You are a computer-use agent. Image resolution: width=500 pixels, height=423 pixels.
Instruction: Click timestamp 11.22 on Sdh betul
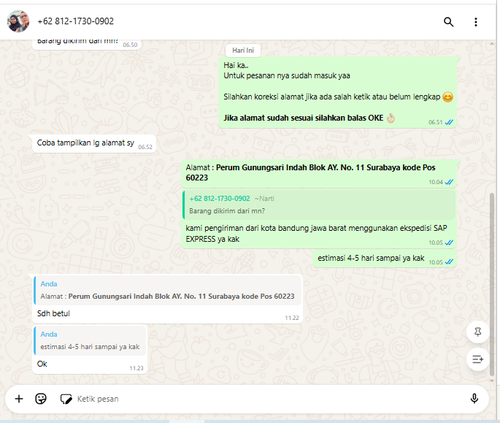[292, 318]
